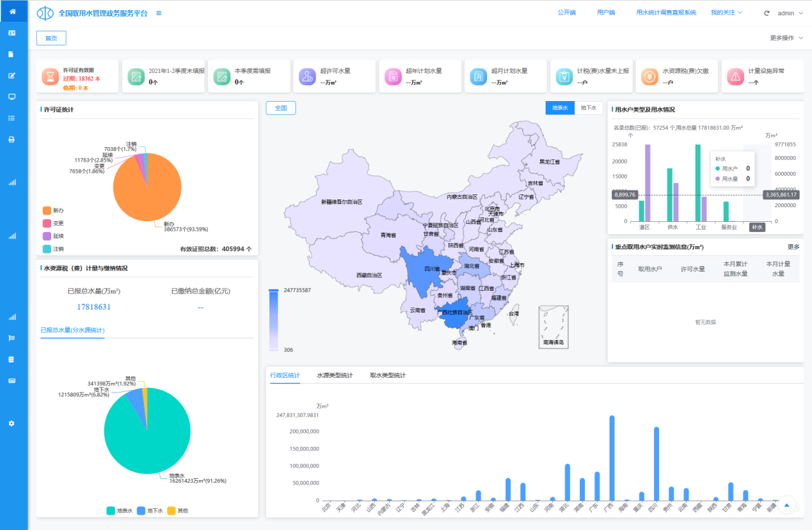812x530 pixels.
Task: Open the admin user dropdown
Action: [x=790, y=13]
